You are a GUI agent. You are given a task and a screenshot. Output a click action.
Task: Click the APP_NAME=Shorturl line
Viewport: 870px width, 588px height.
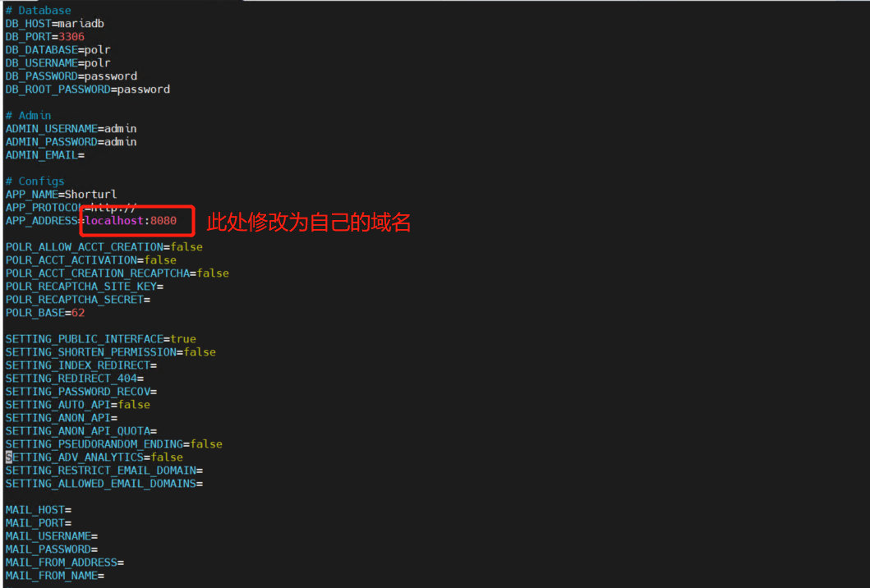pos(61,195)
